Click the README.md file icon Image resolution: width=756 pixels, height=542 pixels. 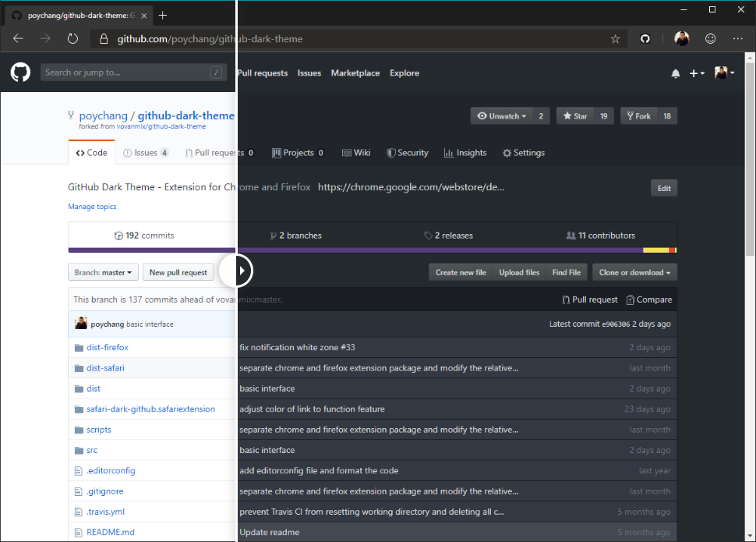point(79,533)
